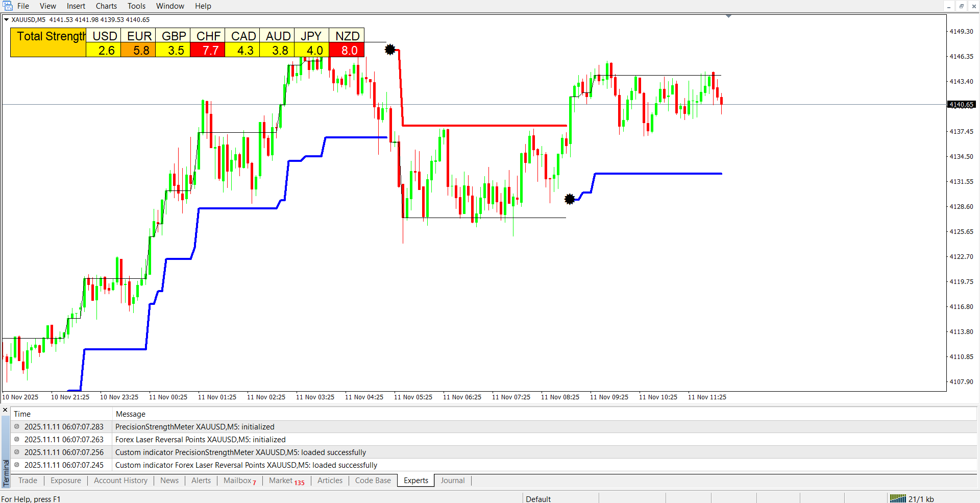Restore down the chart window

(961, 6)
